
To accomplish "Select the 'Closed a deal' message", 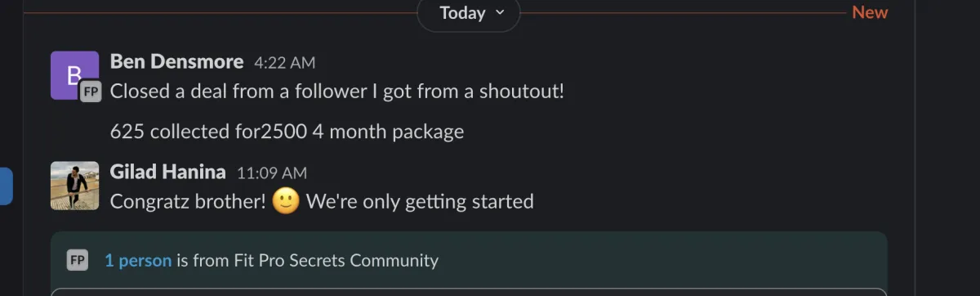I will click(x=337, y=91).
